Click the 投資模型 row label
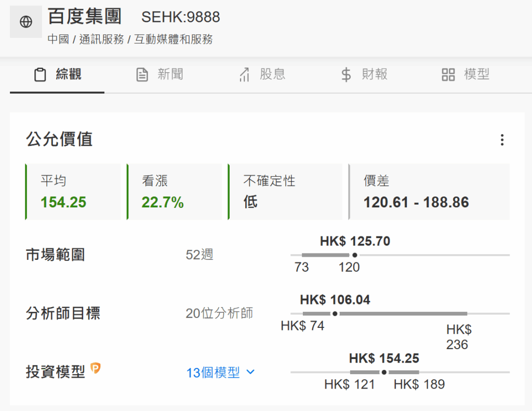532x411 pixels. [55, 372]
